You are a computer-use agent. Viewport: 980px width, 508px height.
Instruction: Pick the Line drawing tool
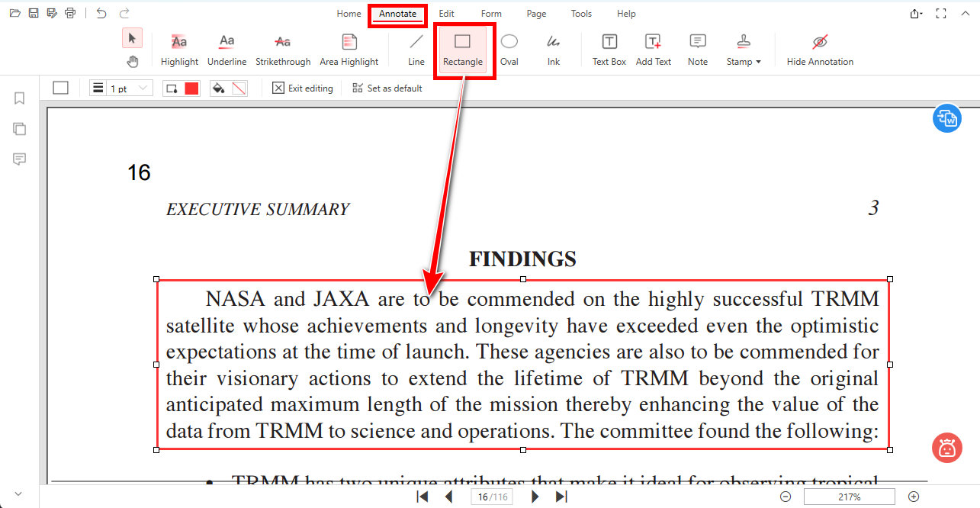[416, 50]
